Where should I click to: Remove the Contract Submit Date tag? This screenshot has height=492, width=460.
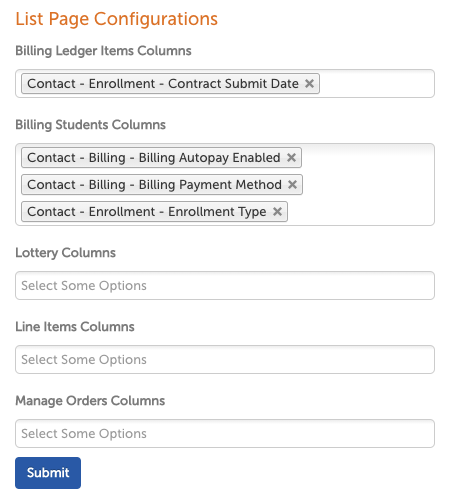pyautogui.click(x=309, y=84)
